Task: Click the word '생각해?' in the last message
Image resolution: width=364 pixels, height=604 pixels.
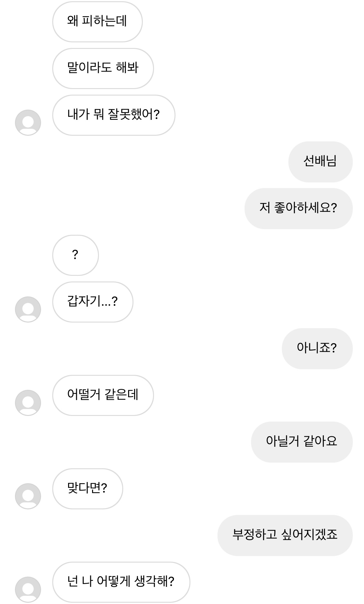Action: pos(154,582)
